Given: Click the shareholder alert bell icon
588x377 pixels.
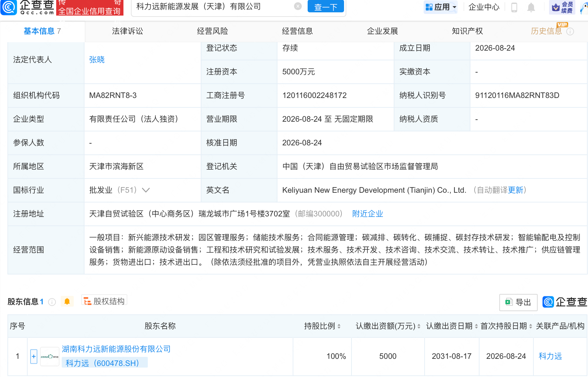Looking at the screenshot, I should point(67,301).
